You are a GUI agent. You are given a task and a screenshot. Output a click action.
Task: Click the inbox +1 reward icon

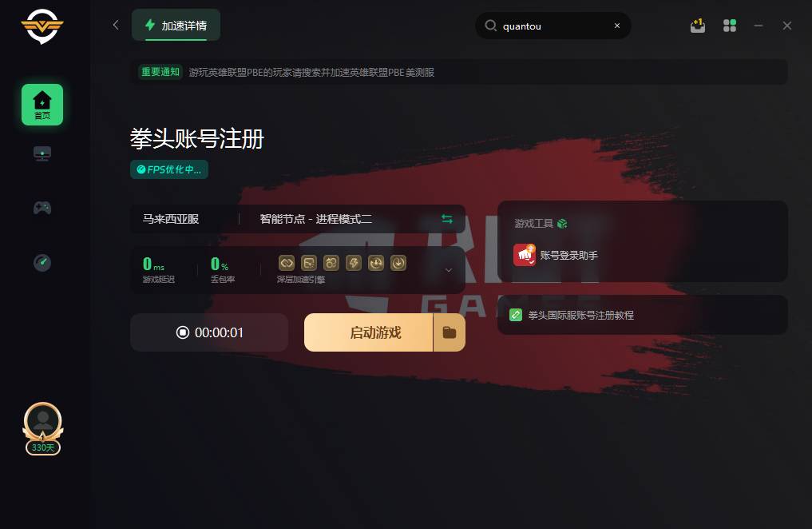tap(698, 26)
